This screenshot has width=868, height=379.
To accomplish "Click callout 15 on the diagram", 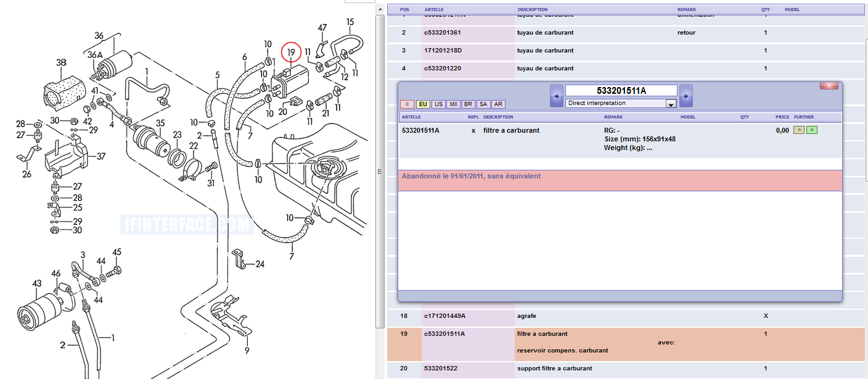I will pyautogui.click(x=350, y=23).
